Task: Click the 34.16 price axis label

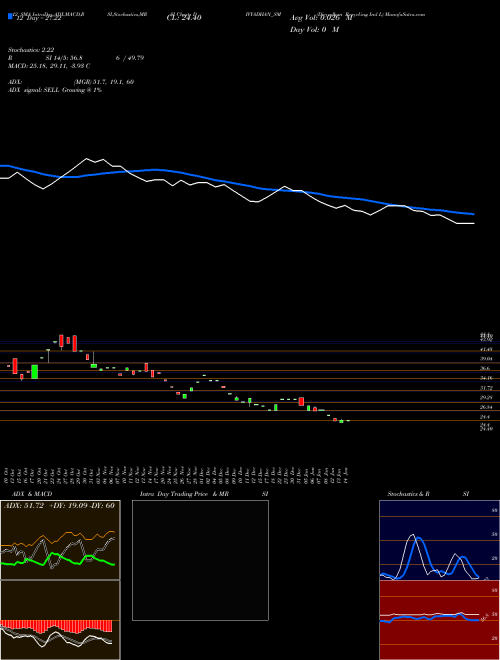Action: click(x=487, y=378)
